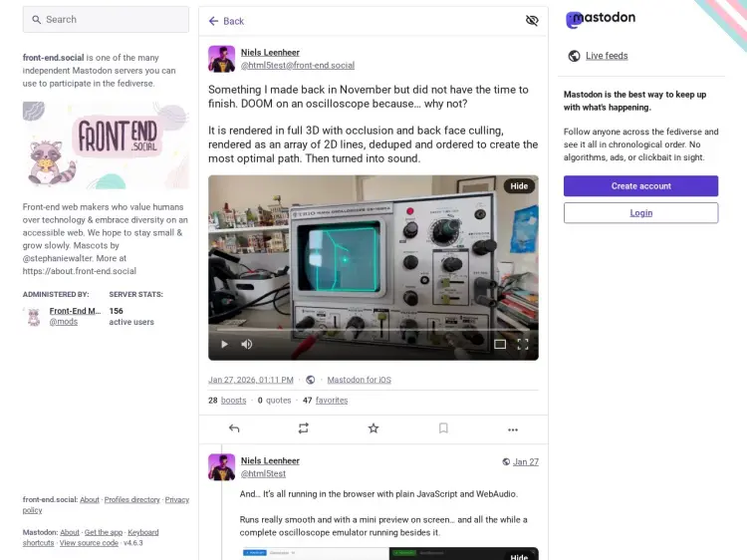Screen dimensions: 747x560
Task: Open Niels Leenheer avatar on main post
Action: pos(221,59)
